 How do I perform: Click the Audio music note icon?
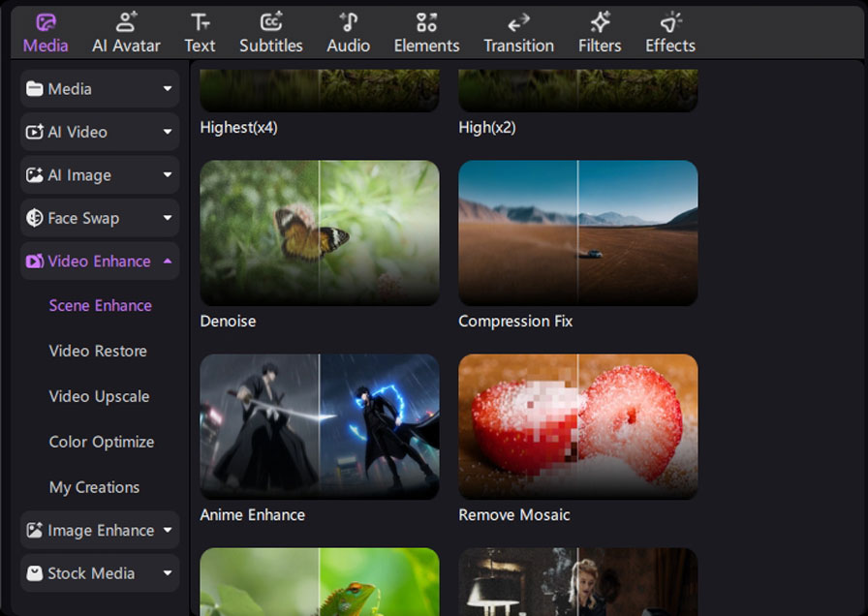[x=348, y=22]
